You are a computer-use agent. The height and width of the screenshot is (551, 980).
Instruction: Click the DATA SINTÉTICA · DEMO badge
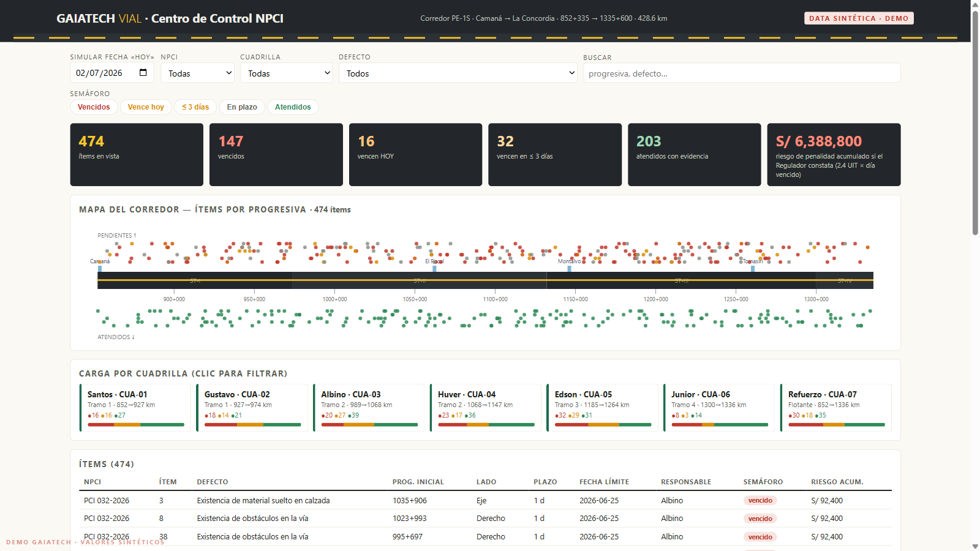coord(859,18)
